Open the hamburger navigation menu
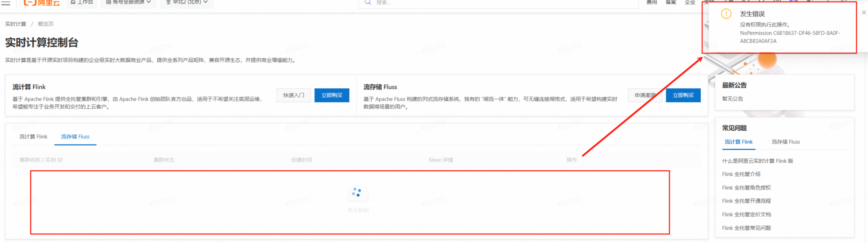Viewport: 868px width, 243px height. [6, 3]
